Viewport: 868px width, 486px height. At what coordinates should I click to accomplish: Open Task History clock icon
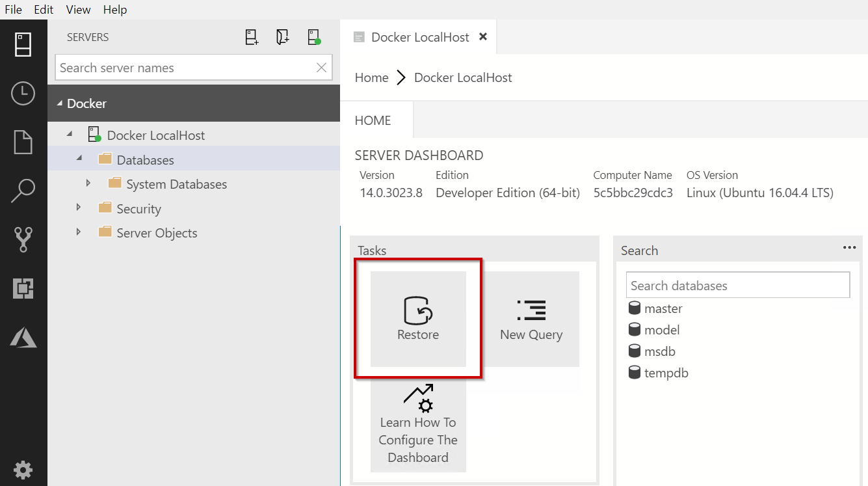point(23,94)
